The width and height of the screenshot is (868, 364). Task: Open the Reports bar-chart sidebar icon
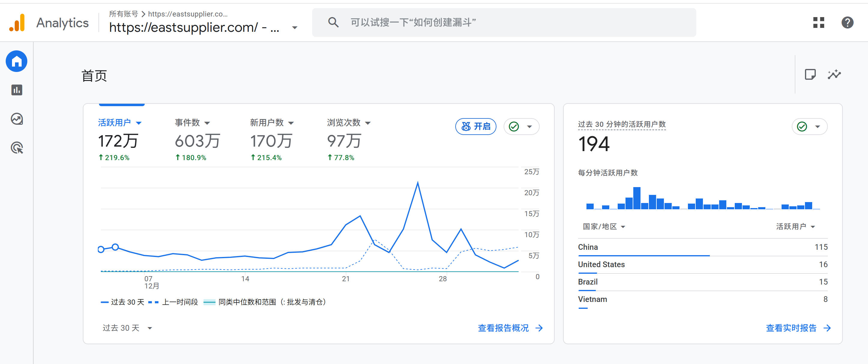(x=17, y=90)
